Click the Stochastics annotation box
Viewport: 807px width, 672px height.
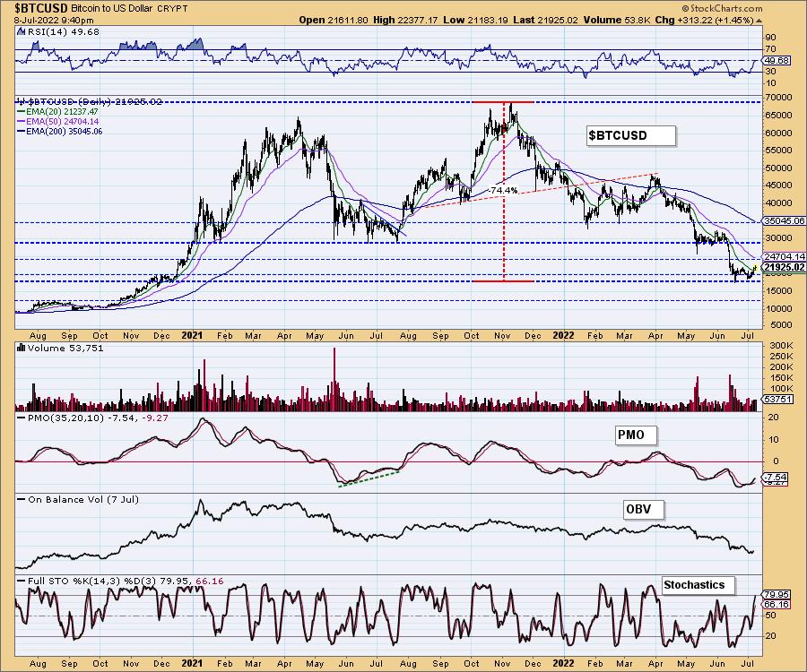[x=699, y=585]
